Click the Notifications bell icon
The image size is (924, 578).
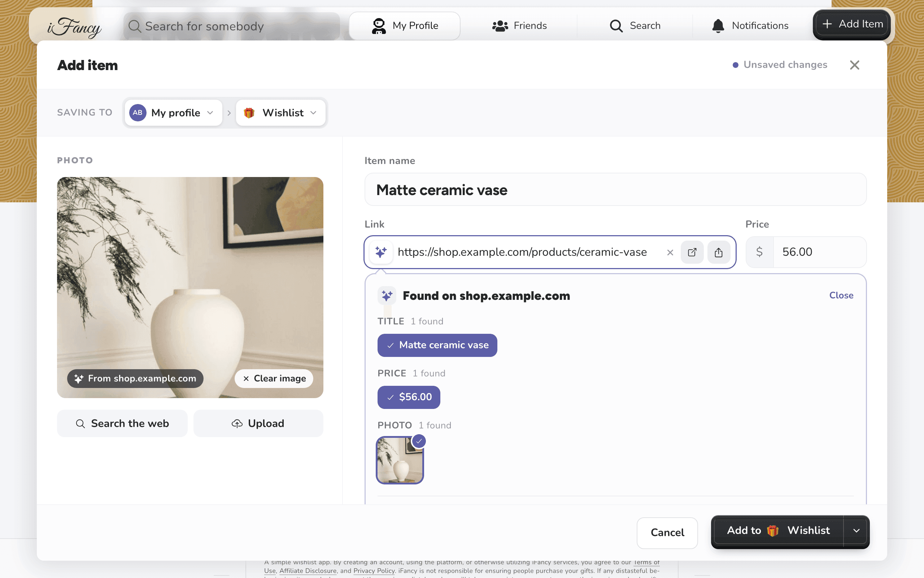click(x=718, y=26)
